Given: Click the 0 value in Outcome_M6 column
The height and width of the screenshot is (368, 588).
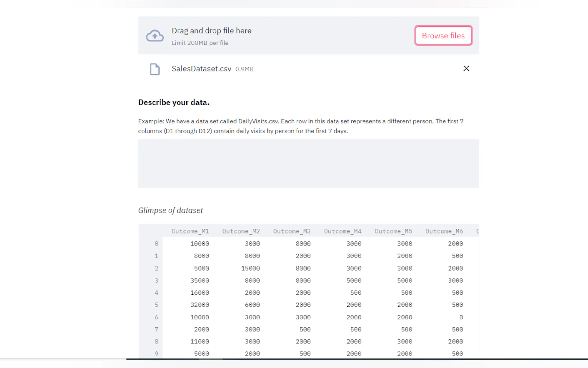Looking at the screenshot, I should (461, 317).
